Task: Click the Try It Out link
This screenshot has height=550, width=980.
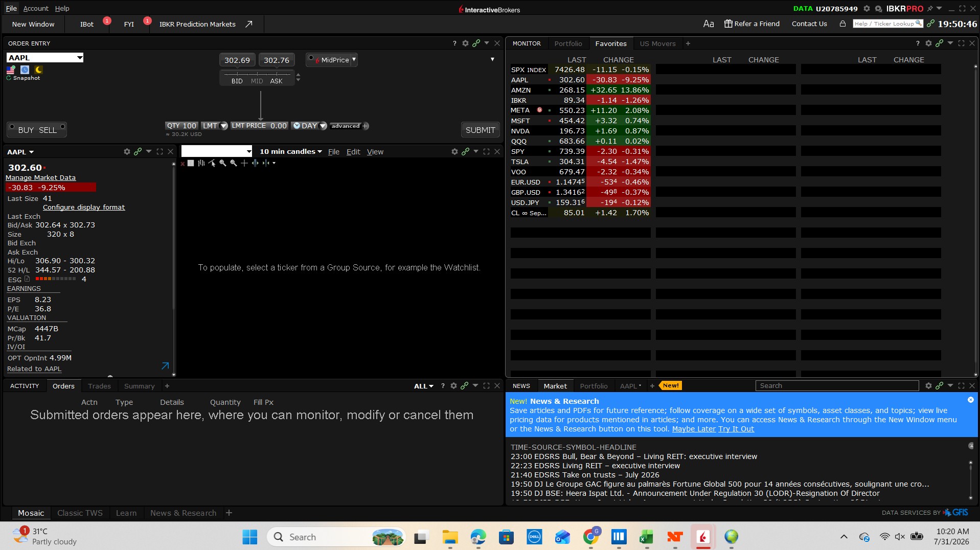Action: pos(736,429)
